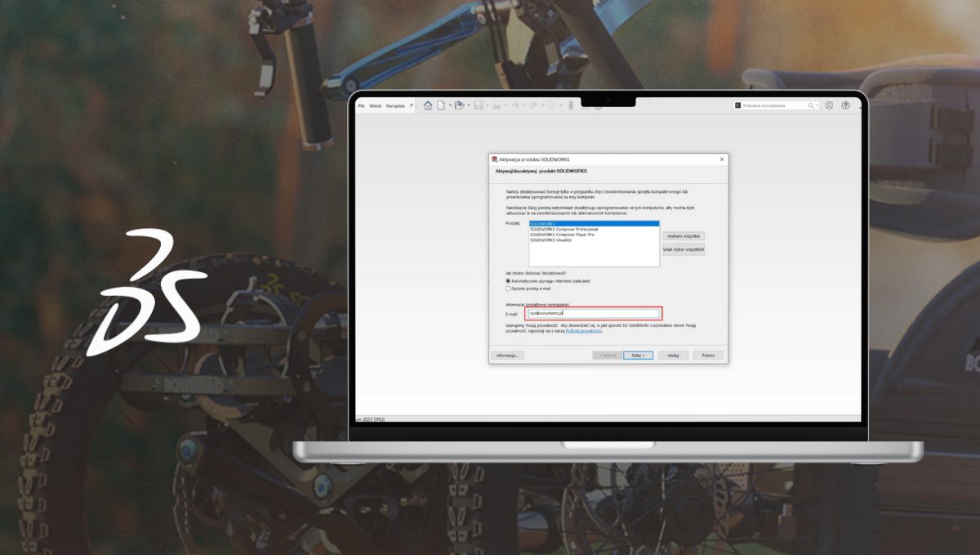Pin the menu bar with pushpin icon
This screenshot has width=980, height=555.
pyautogui.click(x=412, y=105)
